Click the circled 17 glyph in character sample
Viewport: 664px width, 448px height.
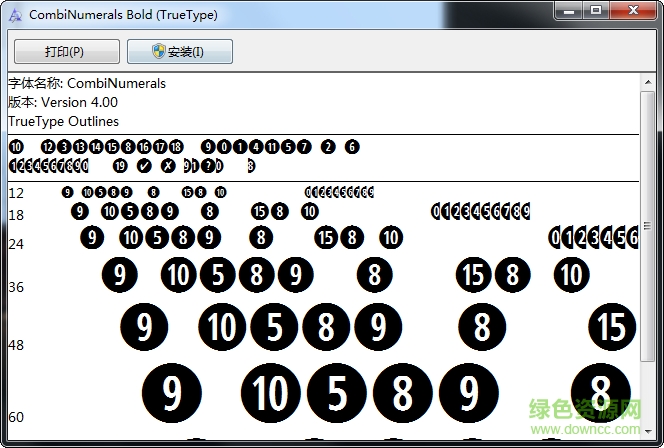pyautogui.click(x=160, y=147)
